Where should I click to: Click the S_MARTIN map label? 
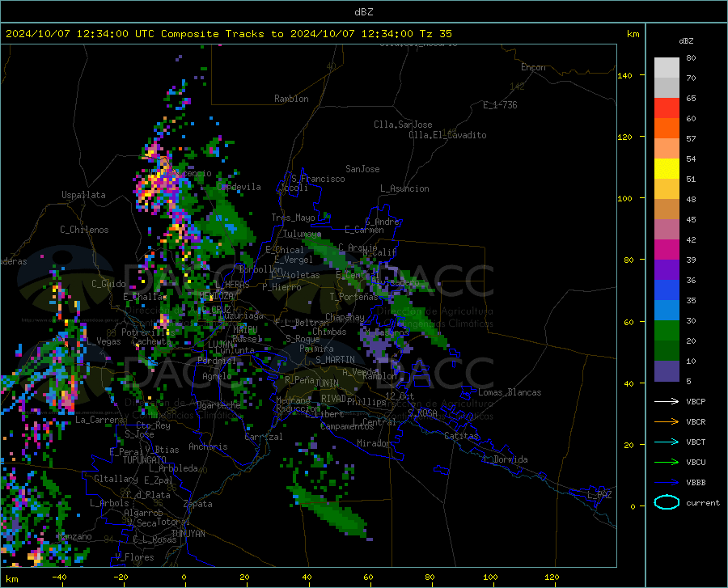coord(335,360)
